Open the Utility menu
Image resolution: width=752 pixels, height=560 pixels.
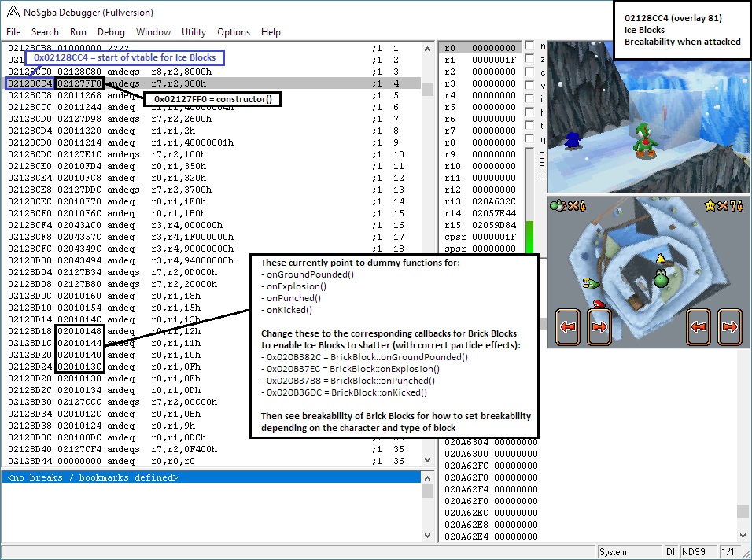click(194, 32)
